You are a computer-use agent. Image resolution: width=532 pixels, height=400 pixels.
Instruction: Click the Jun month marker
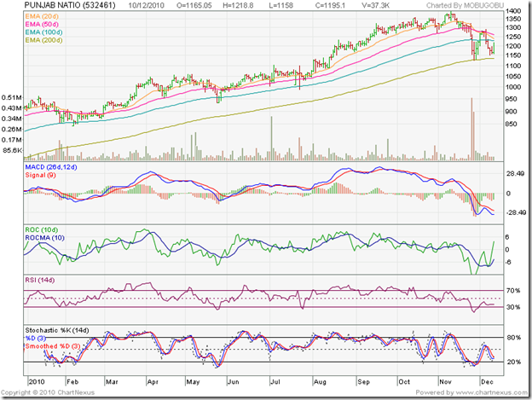tap(233, 382)
